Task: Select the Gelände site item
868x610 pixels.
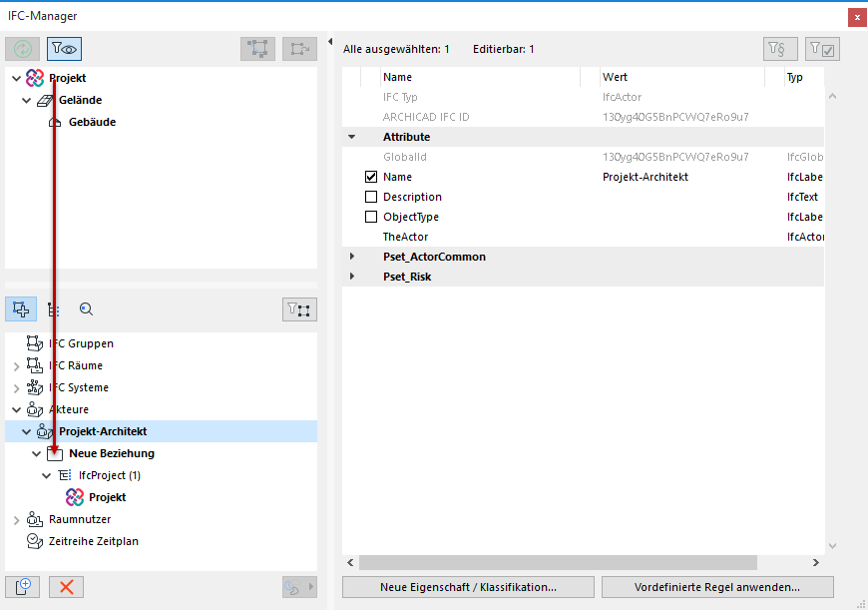Action: (x=80, y=100)
